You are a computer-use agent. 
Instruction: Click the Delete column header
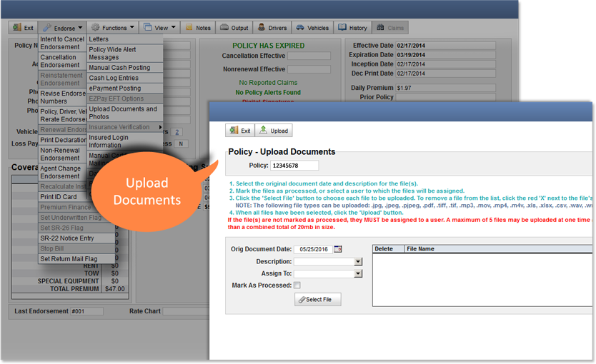(x=389, y=249)
